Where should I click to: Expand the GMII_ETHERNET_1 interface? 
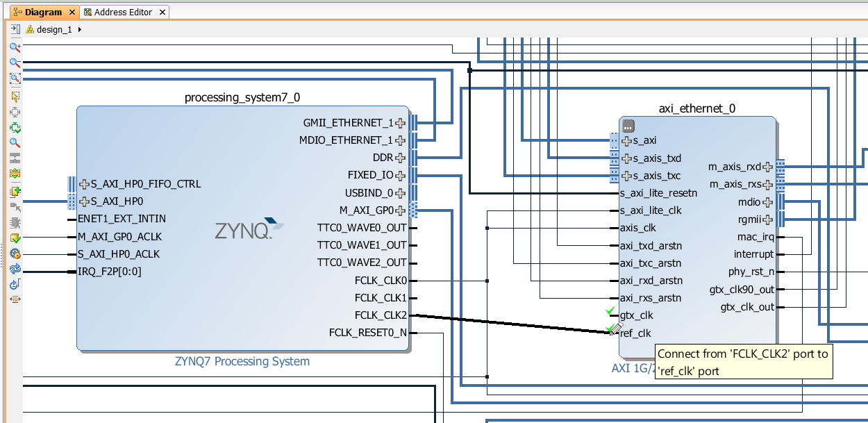[400, 123]
